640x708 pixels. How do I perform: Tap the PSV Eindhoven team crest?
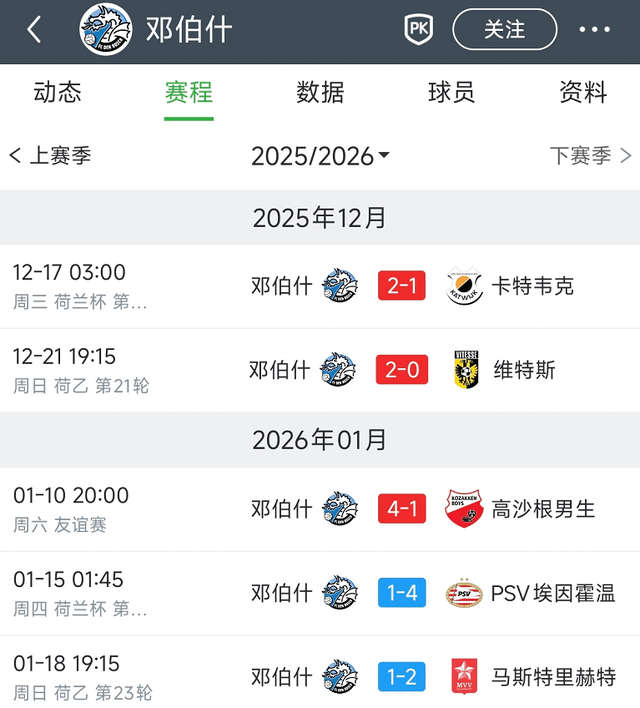click(464, 593)
